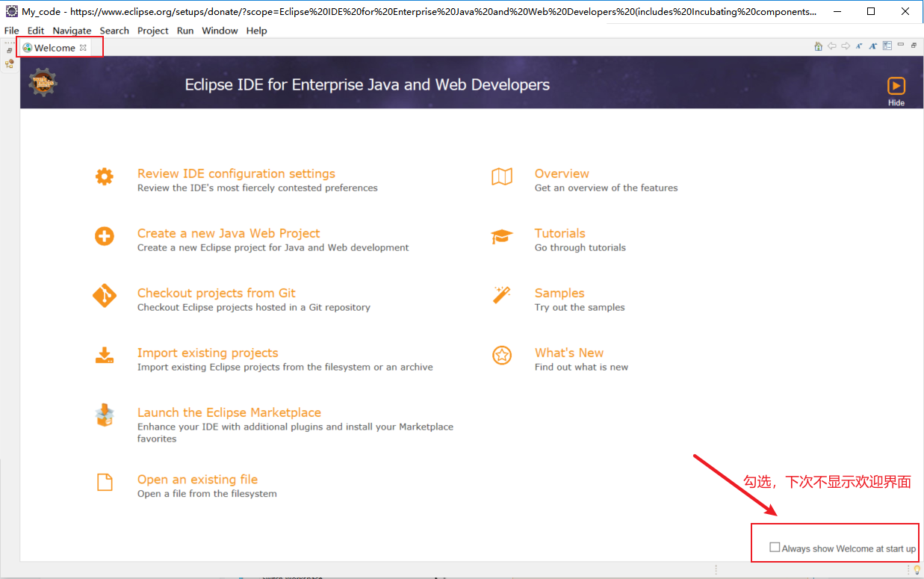Open the Window menu

pos(220,31)
